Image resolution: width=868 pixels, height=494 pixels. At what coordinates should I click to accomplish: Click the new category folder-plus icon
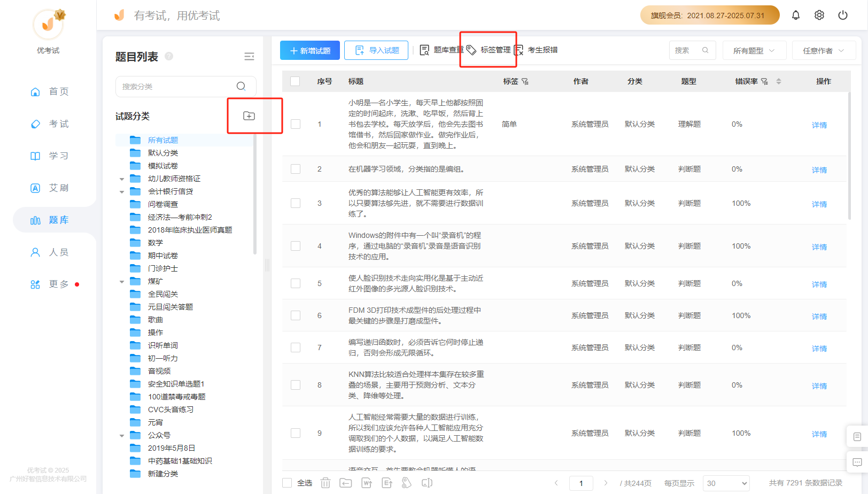(x=249, y=116)
